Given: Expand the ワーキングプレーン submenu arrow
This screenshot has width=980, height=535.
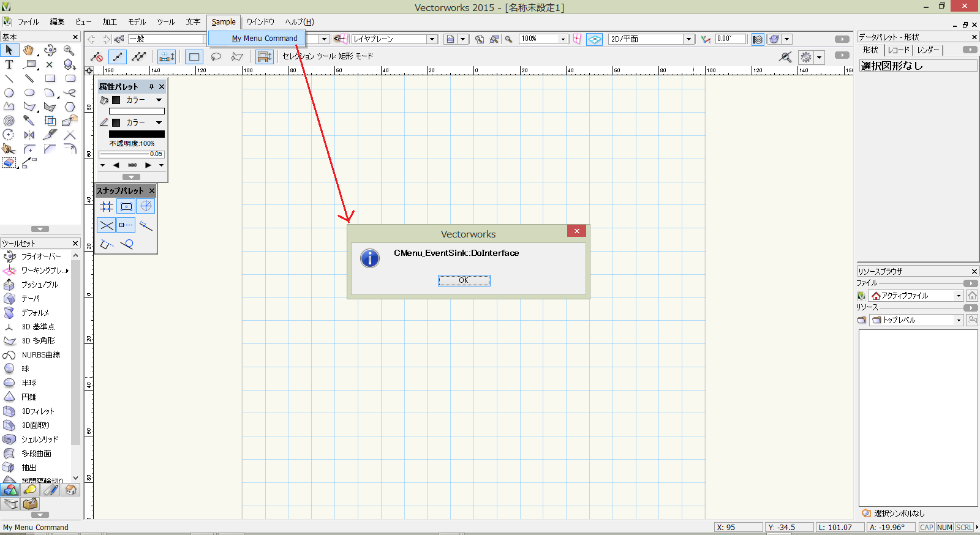Looking at the screenshot, I should pyautogui.click(x=67, y=270).
